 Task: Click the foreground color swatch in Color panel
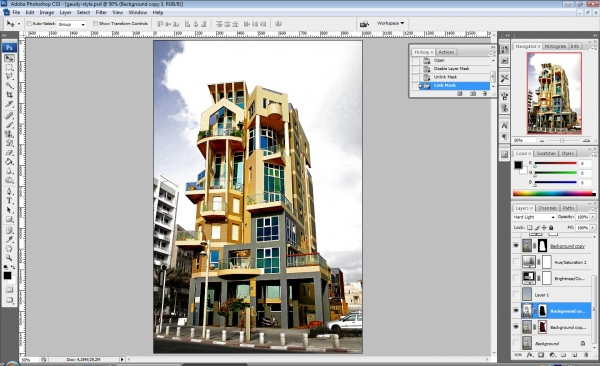(518, 165)
